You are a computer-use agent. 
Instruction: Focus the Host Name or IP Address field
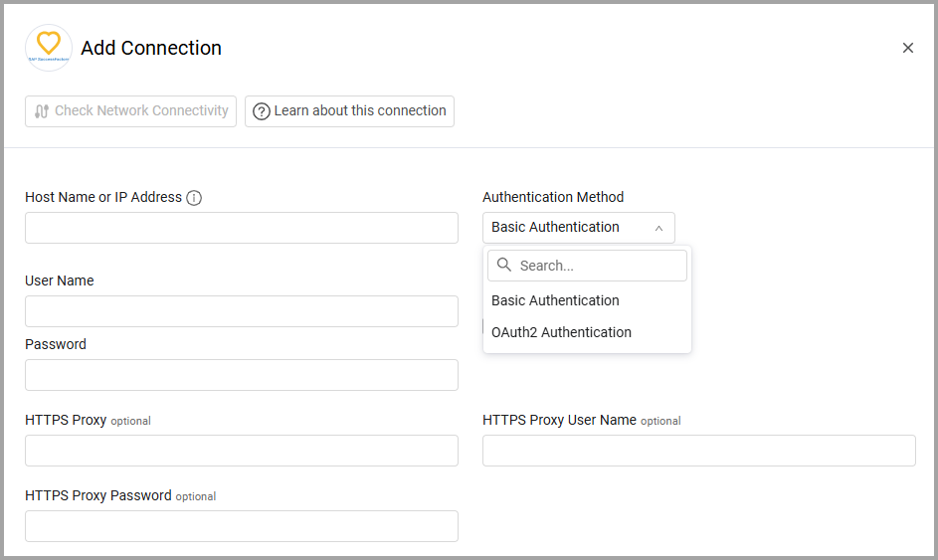pyautogui.click(x=242, y=228)
